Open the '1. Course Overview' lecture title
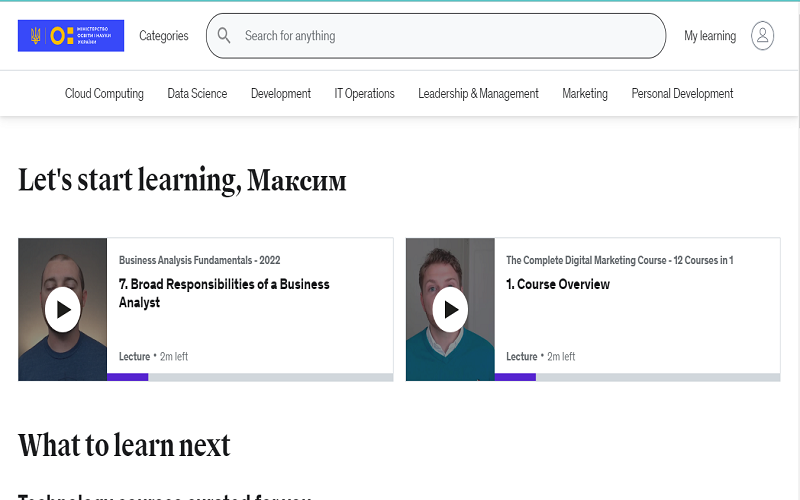800x500 pixels. point(557,284)
